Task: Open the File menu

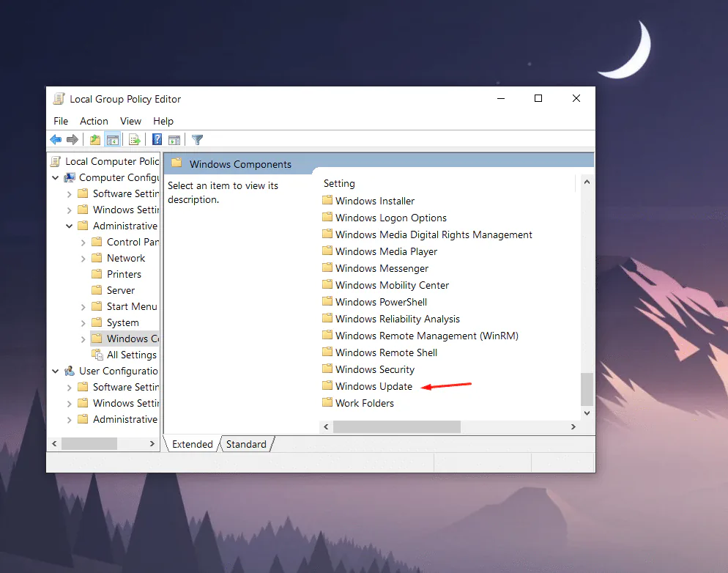Action: click(61, 121)
